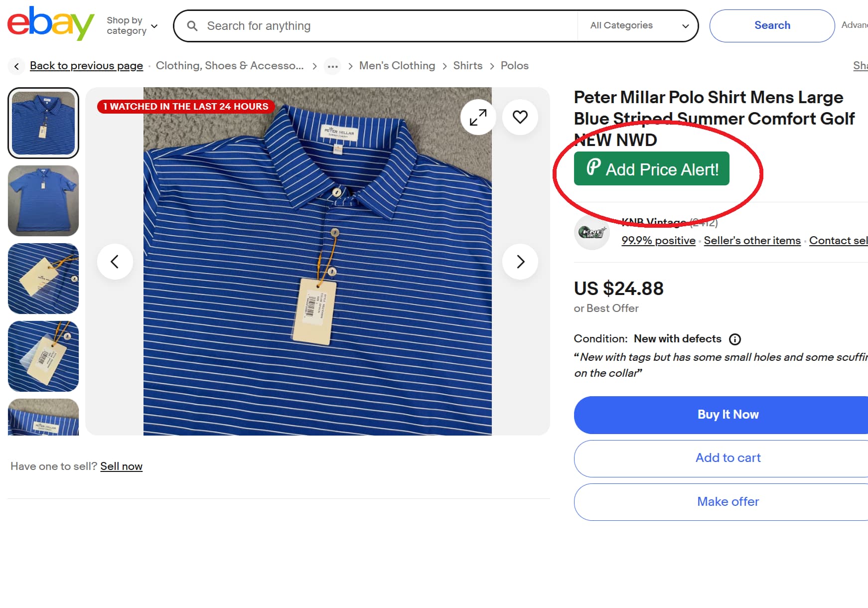Open Seller's other items
Viewport: 868px width, 608px height.
[752, 240]
